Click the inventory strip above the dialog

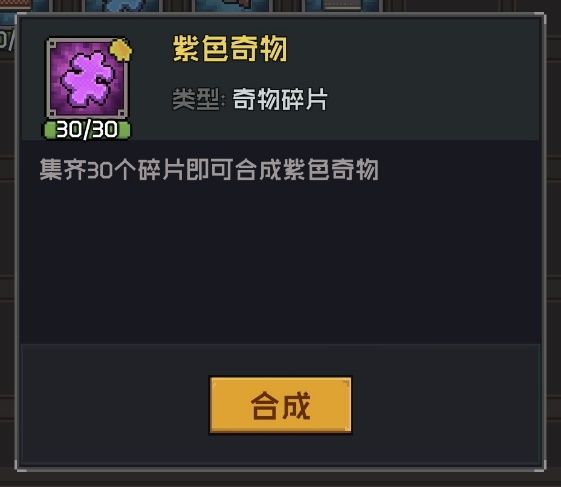215,5
